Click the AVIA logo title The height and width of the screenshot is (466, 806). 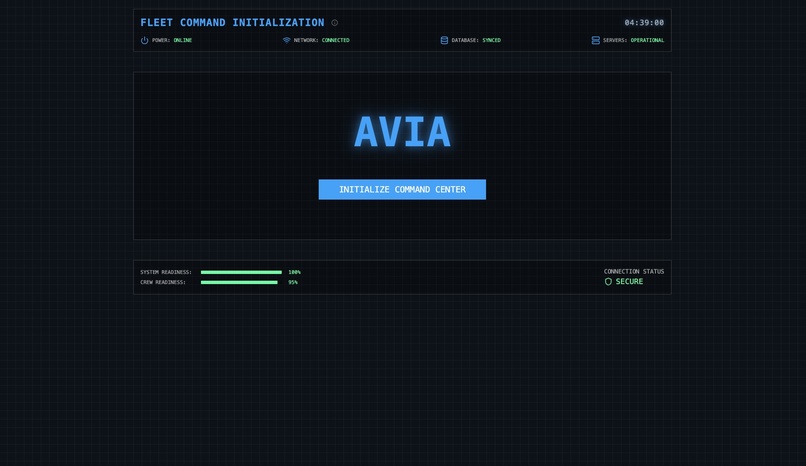pyautogui.click(x=402, y=133)
